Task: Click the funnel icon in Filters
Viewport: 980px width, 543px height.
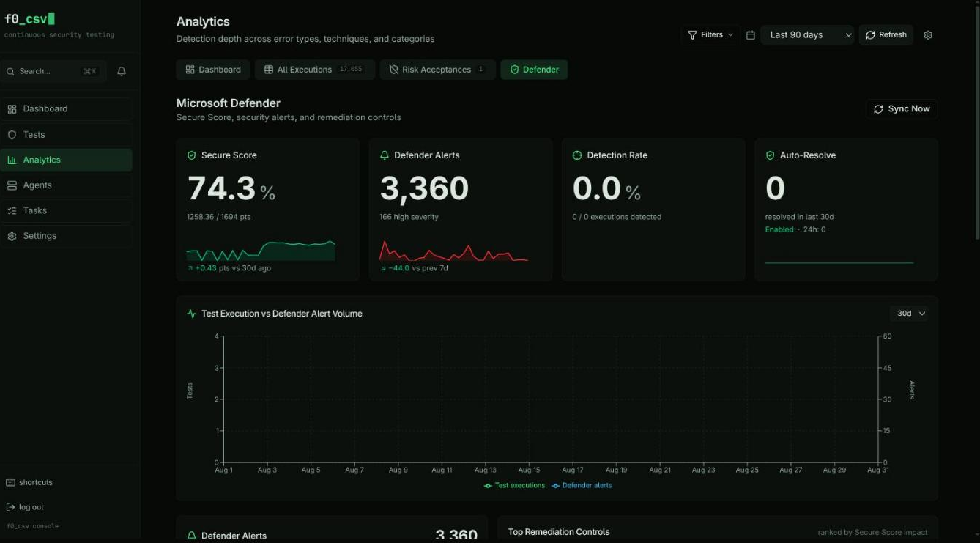Action: click(692, 35)
